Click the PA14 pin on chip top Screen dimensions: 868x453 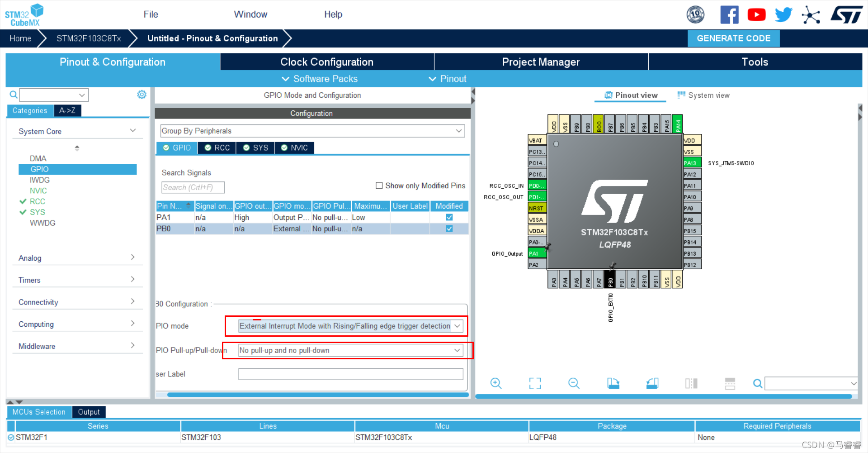coord(677,124)
